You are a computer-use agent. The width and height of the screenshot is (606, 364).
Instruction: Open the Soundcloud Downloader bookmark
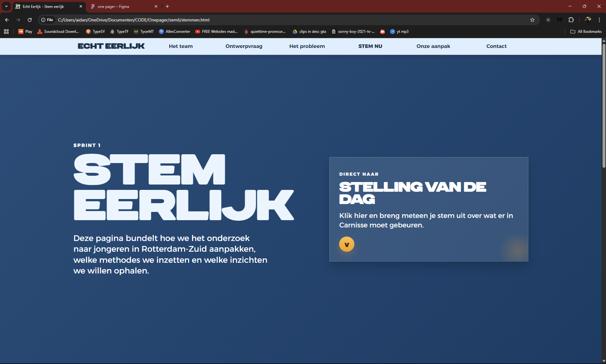point(58,32)
